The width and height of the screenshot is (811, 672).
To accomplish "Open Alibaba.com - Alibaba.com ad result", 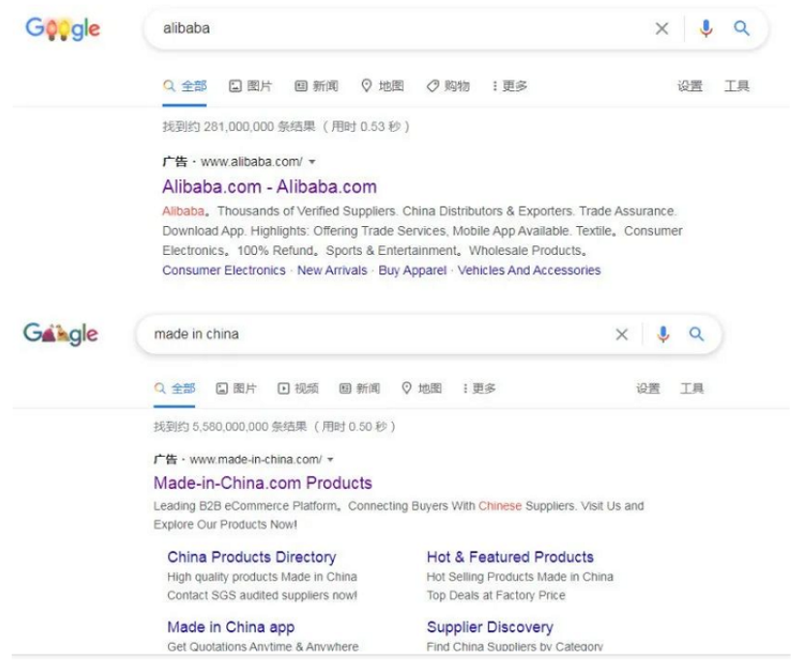I will pyautogui.click(x=270, y=186).
